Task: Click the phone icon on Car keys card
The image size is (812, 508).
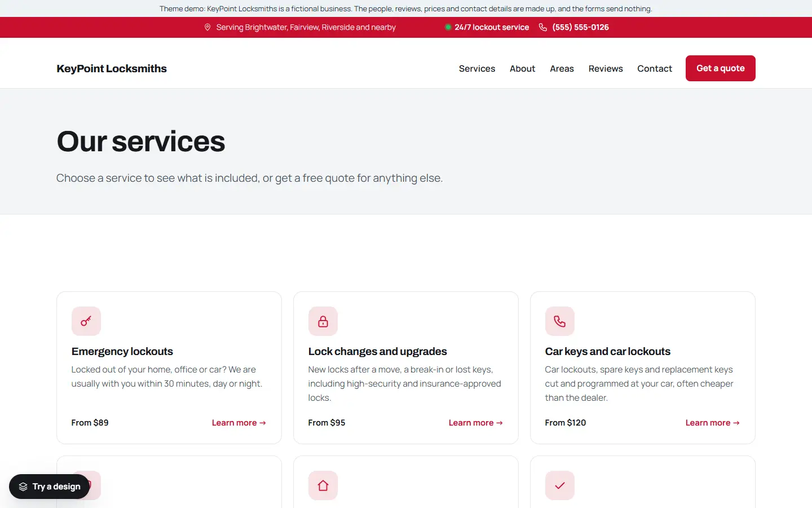Action: coord(560,321)
